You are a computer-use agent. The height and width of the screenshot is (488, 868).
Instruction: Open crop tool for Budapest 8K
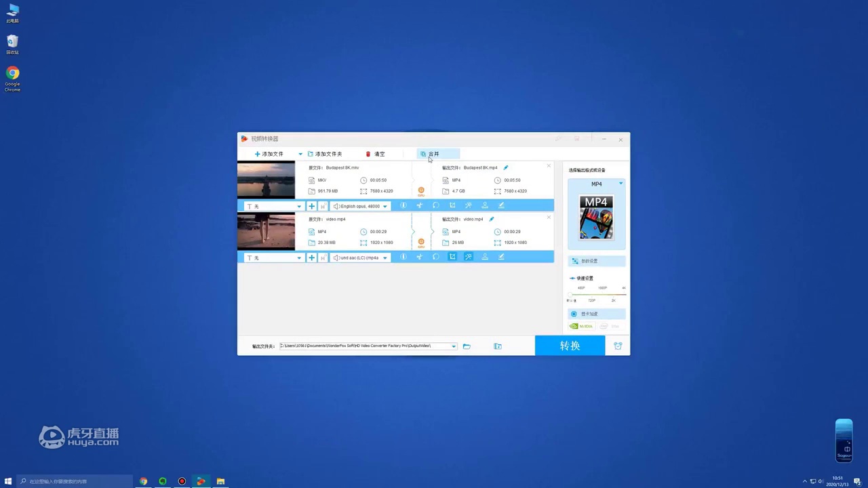coord(452,205)
